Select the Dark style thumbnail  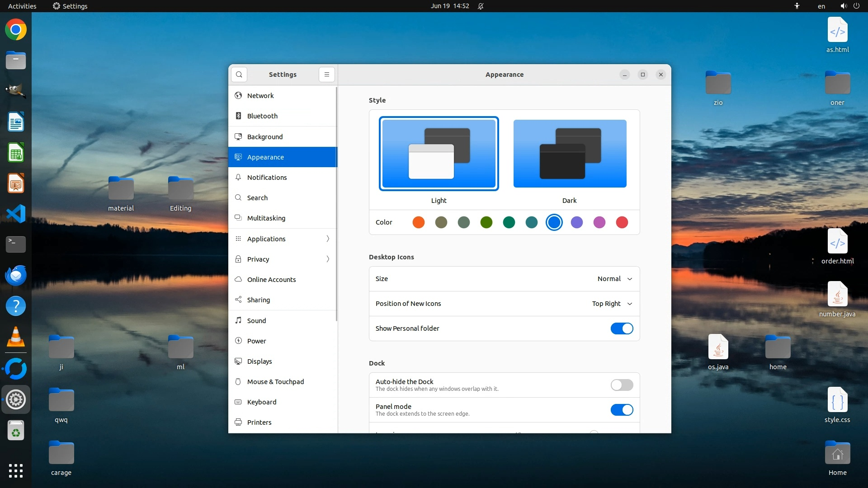570,154
